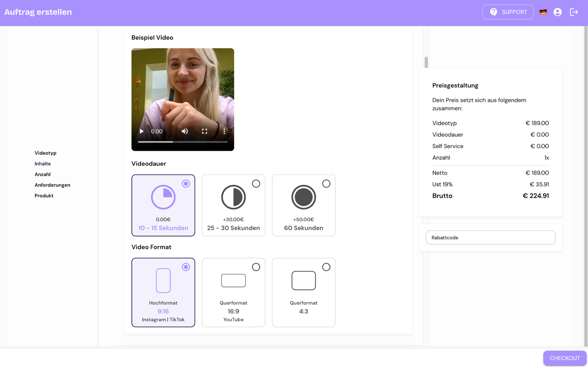Switch to the Anzahl section

pyautogui.click(x=43, y=174)
